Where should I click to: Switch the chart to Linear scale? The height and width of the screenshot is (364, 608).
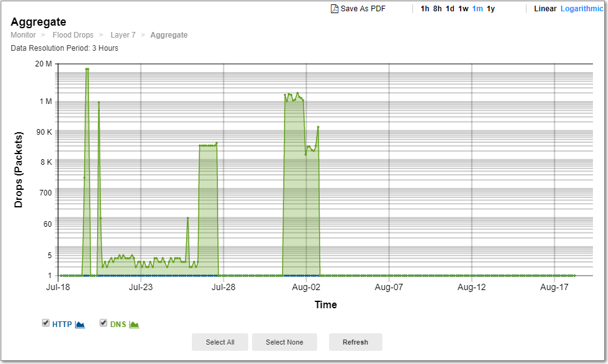(545, 9)
